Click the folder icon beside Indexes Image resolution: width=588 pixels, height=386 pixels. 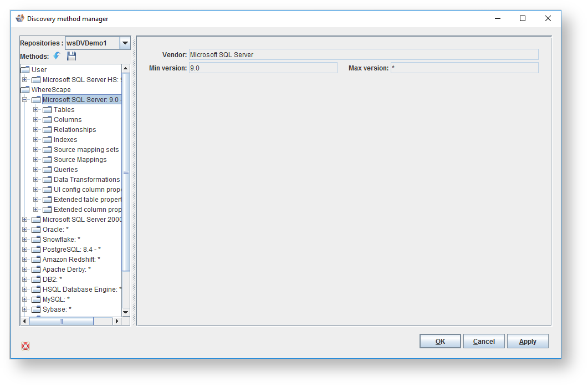[47, 140]
